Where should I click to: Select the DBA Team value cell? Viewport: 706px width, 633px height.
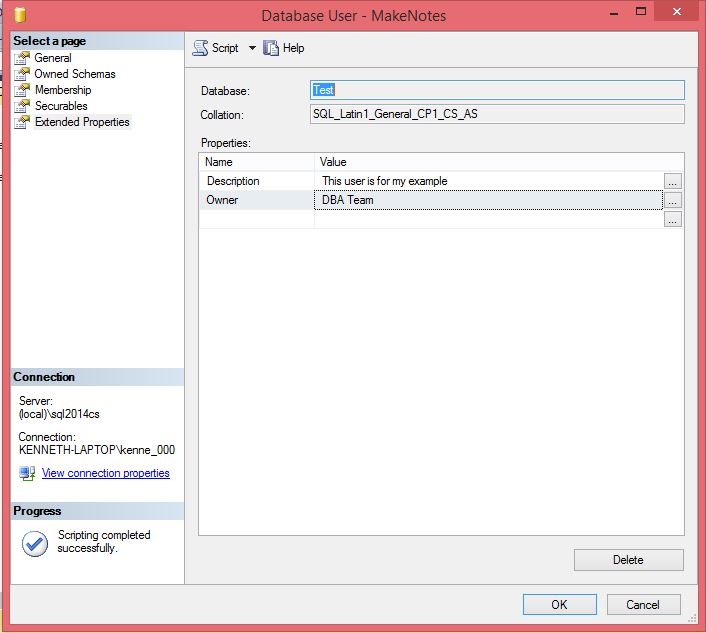[488, 200]
